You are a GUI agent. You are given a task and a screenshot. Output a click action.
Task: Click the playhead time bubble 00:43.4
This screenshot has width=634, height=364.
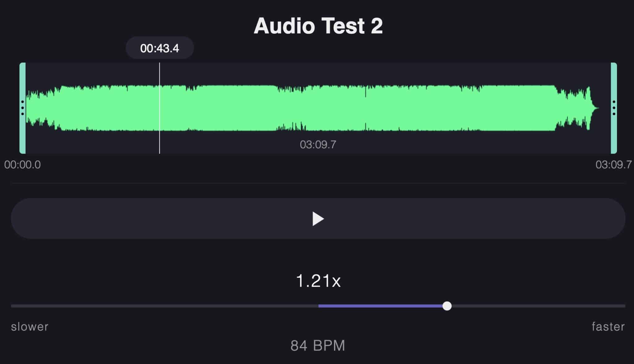tap(160, 48)
